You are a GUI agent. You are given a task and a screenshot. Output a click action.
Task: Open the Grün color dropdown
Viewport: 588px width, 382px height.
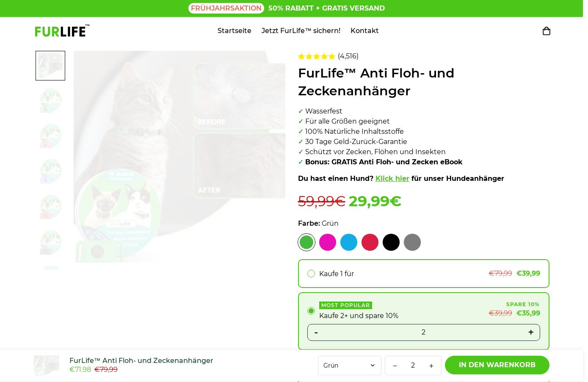coord(349,365)
